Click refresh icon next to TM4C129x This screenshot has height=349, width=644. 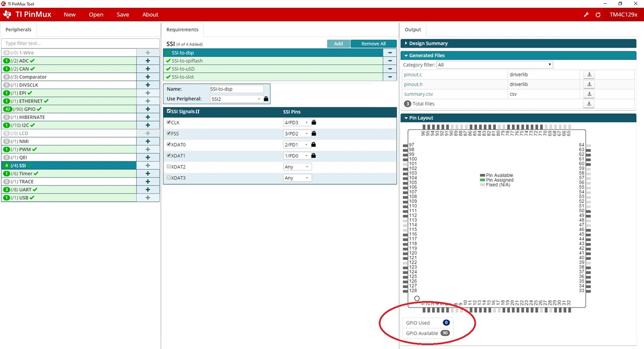click(598, 15)
